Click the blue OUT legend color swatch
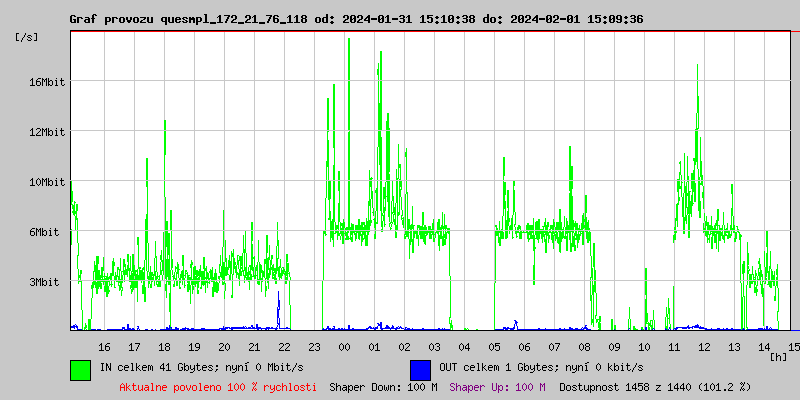This screenshot has height=400, width=800. coord(420,369)
